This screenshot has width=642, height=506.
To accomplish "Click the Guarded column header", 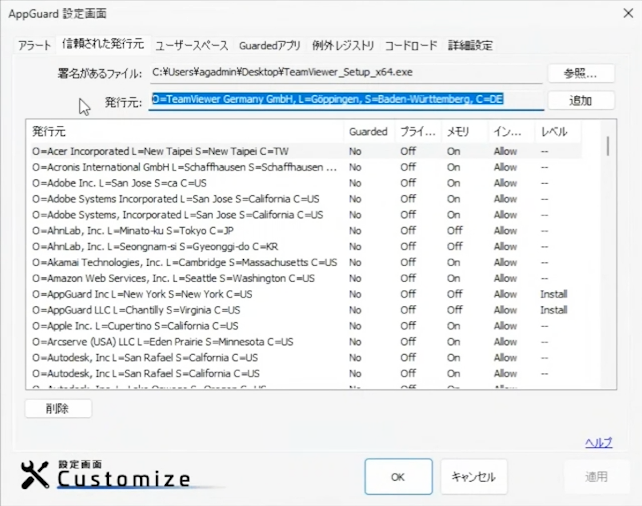I will pyautogui.click(x=368, y=131).
